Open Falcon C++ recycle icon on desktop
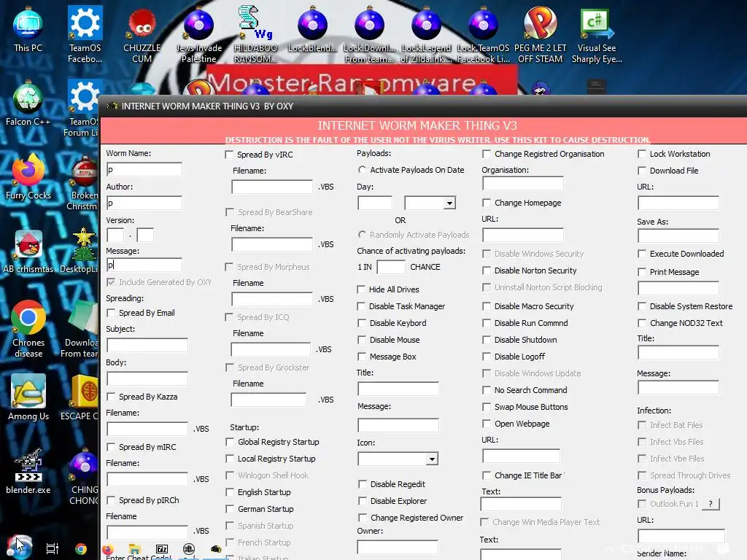Screen dimensions: 747x560 28,104
